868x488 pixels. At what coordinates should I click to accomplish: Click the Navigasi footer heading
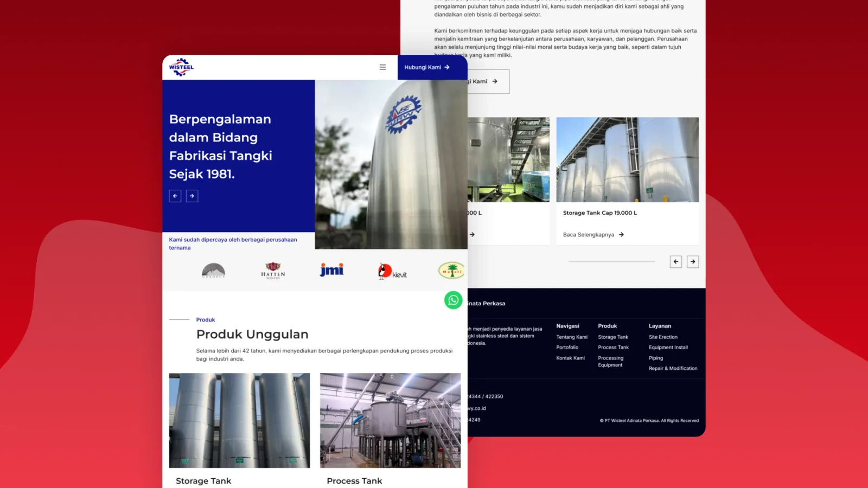coord(567,326)
